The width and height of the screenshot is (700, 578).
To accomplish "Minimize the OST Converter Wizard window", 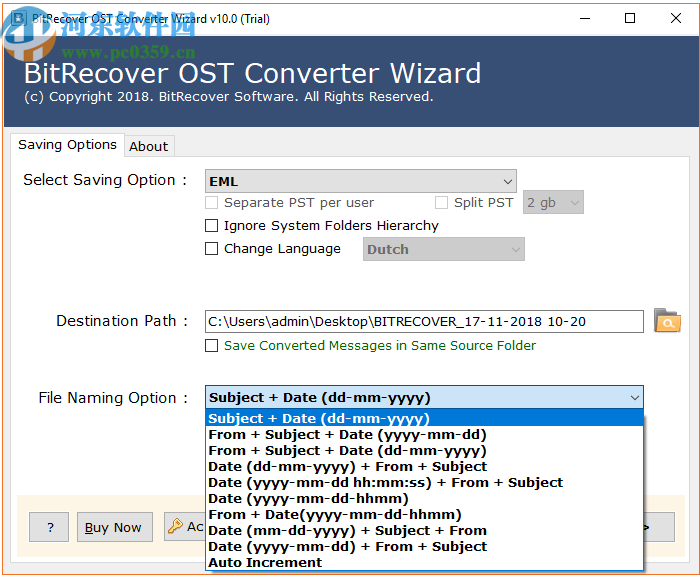I will 585,18.
